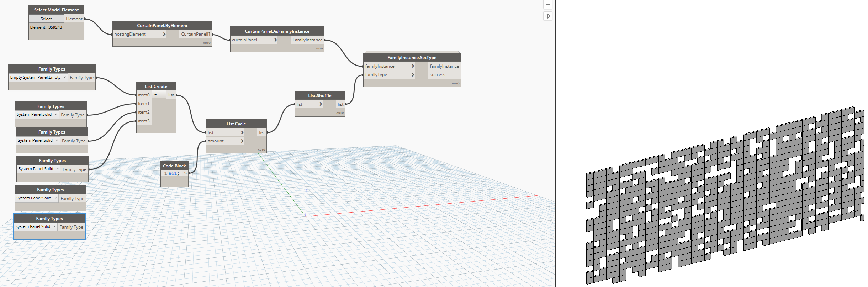This screenshot has height=287, width=868.
Task: Select the List.Shuffle node header
Action: coord(320,95)
